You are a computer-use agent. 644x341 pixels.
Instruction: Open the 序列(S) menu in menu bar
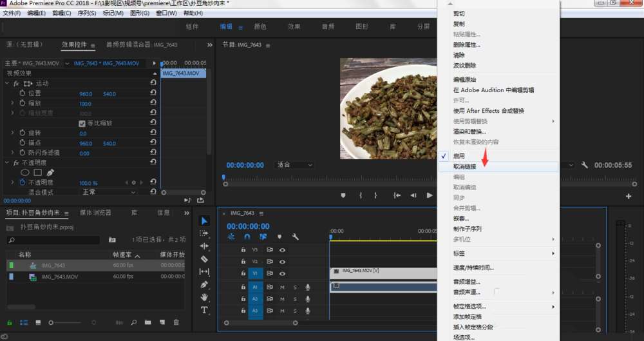(86, 13)
